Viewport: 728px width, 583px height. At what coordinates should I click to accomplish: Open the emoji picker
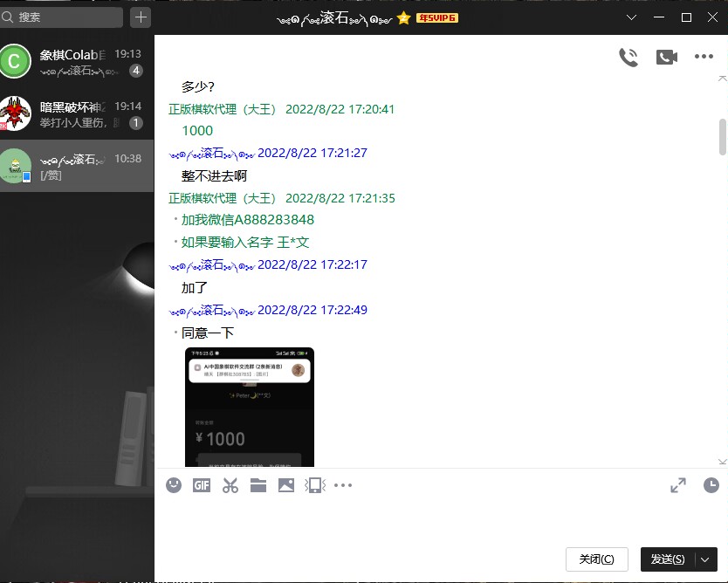point(174,485)
